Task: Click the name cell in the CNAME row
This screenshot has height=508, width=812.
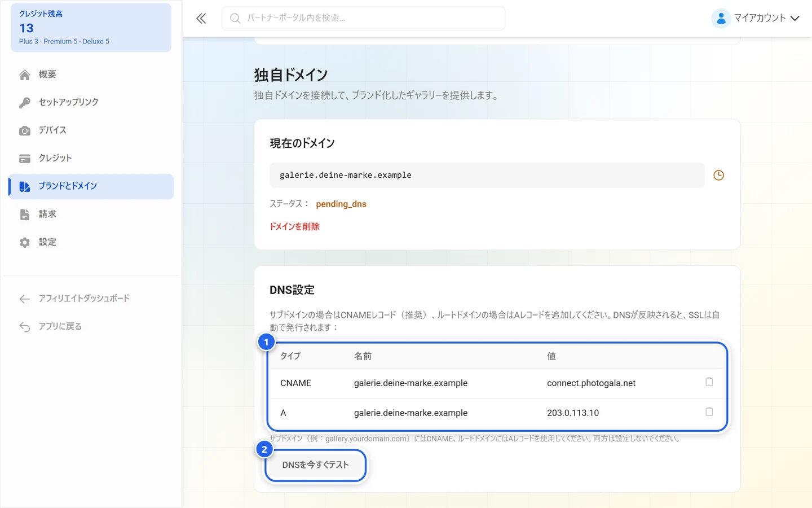Action: tap(411, 383)
